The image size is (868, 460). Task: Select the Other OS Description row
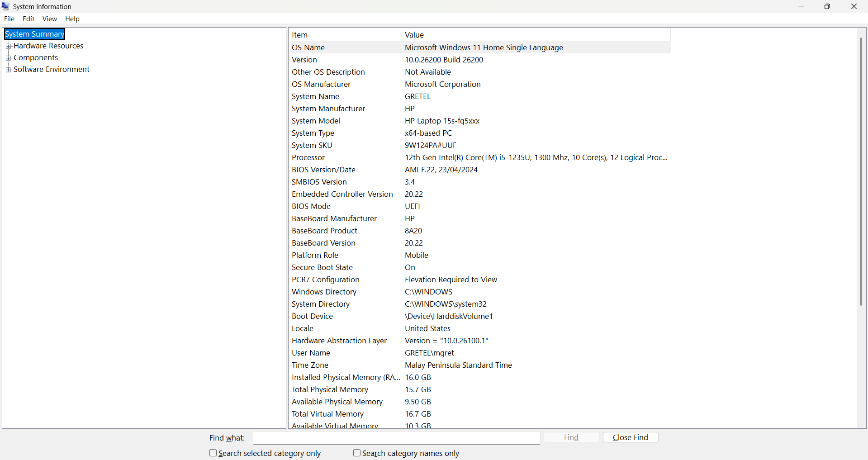[x=479, y=72]
